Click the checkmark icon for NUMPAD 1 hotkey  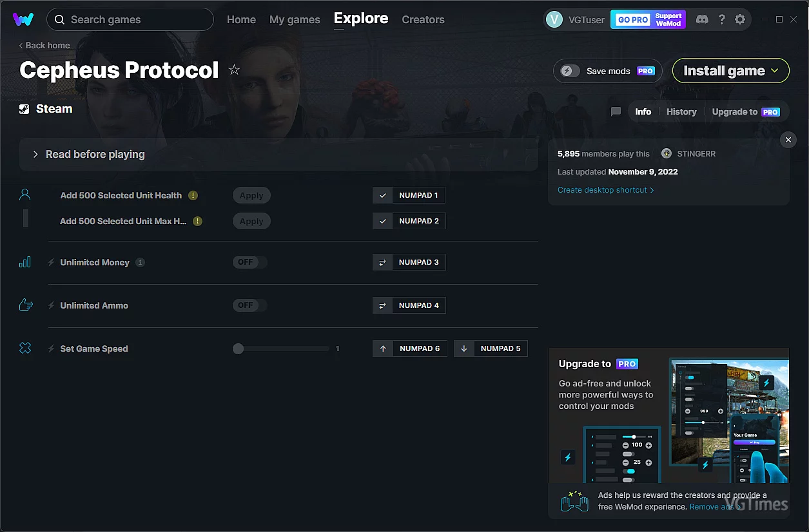point(383,195)
